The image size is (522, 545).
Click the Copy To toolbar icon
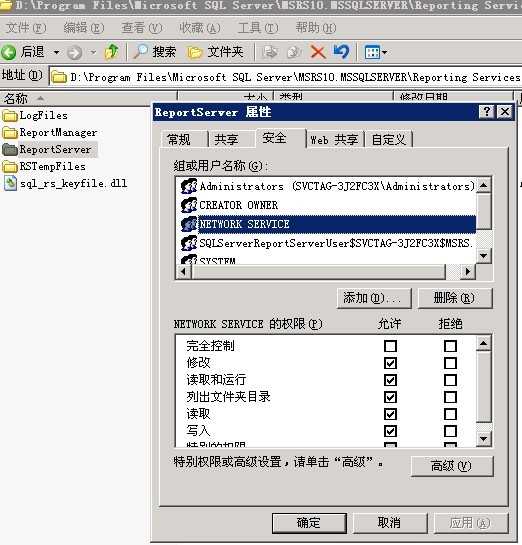tap(294, 52)
